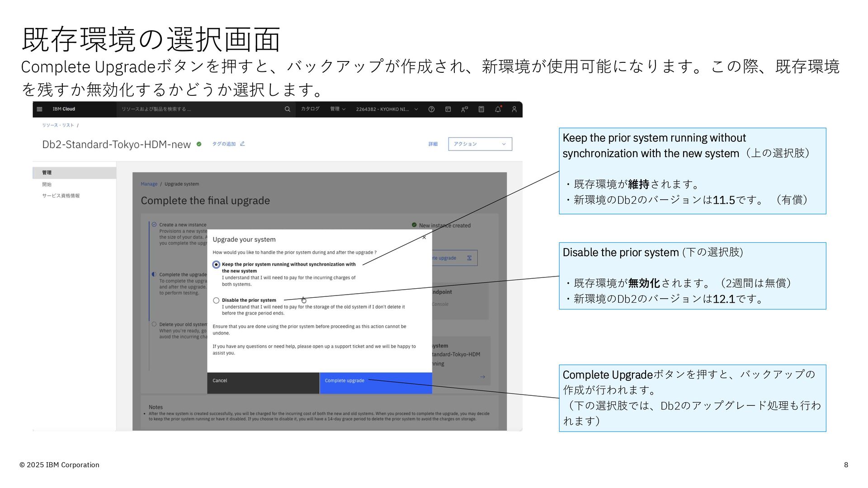Open the カタログ menu item

(x=310, y=109)
